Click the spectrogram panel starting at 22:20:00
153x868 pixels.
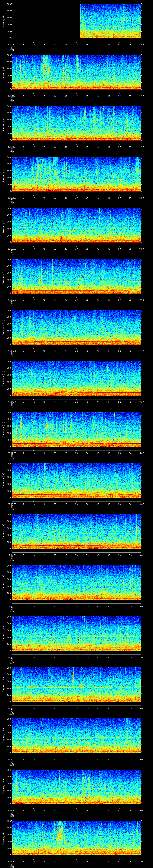pos(76,838)
